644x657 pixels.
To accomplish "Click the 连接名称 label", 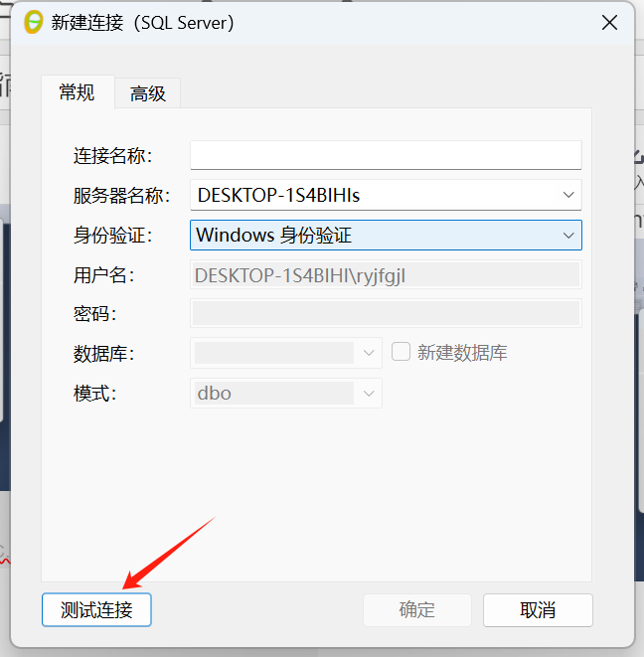I will (112, 155).
